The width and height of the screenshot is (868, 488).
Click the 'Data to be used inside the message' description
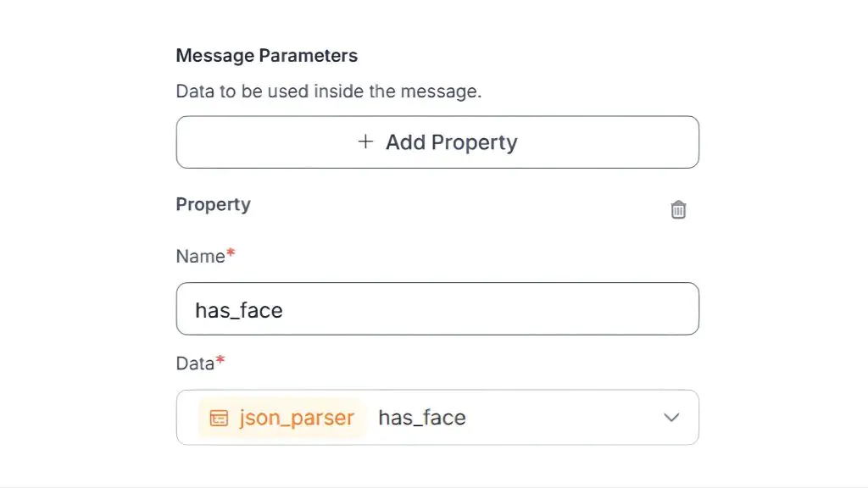pos(328,91)
